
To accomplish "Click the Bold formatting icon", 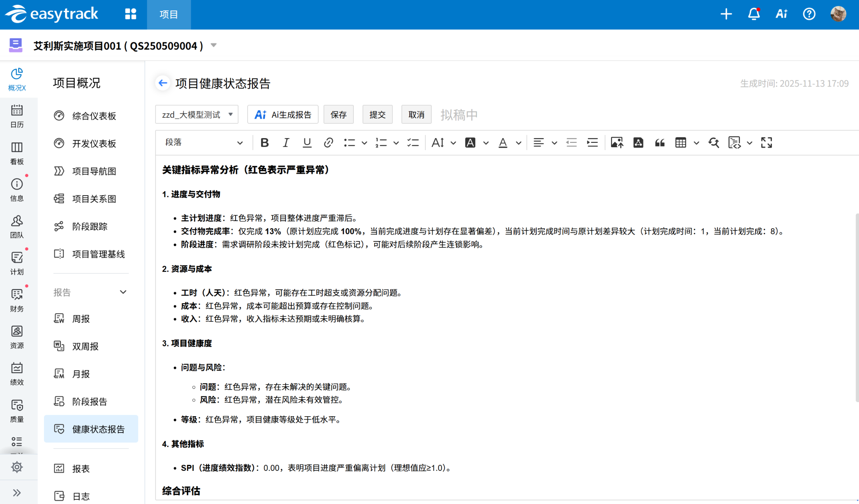I will point(264,142).
